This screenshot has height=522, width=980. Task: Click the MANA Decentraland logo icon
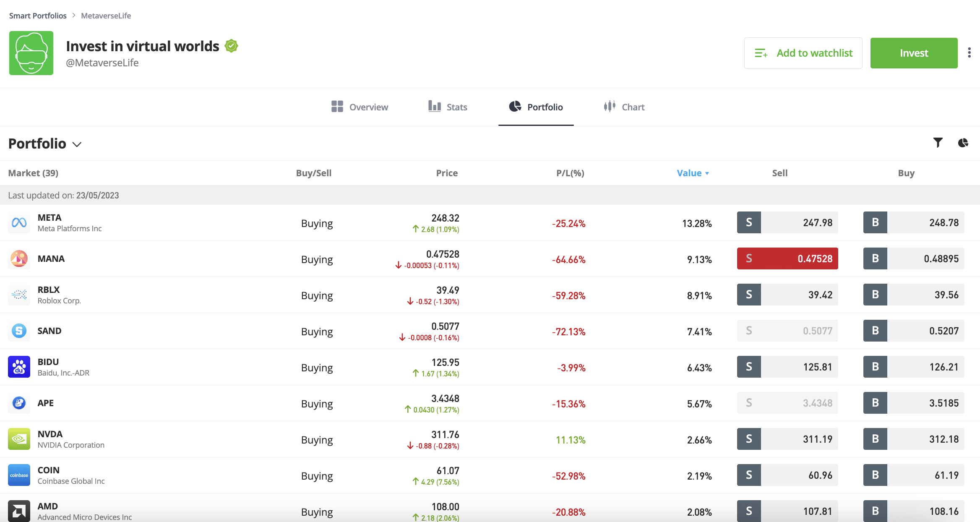tap(19, 258)
